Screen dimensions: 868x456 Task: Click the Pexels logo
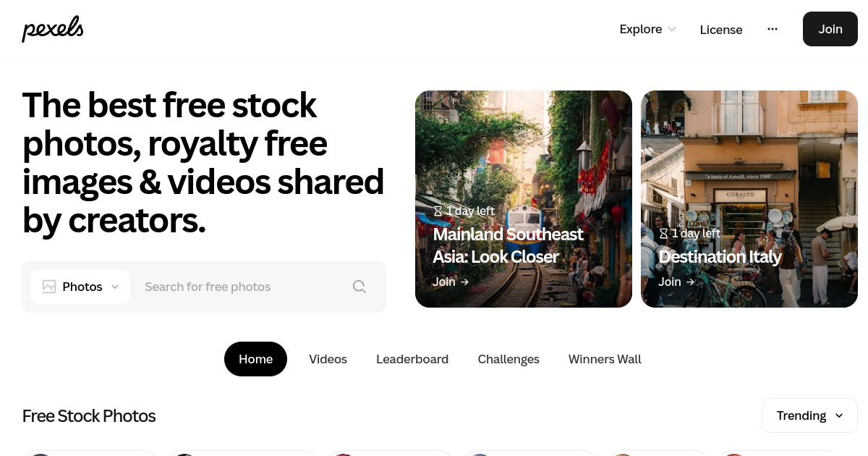[x=53, y=29]
